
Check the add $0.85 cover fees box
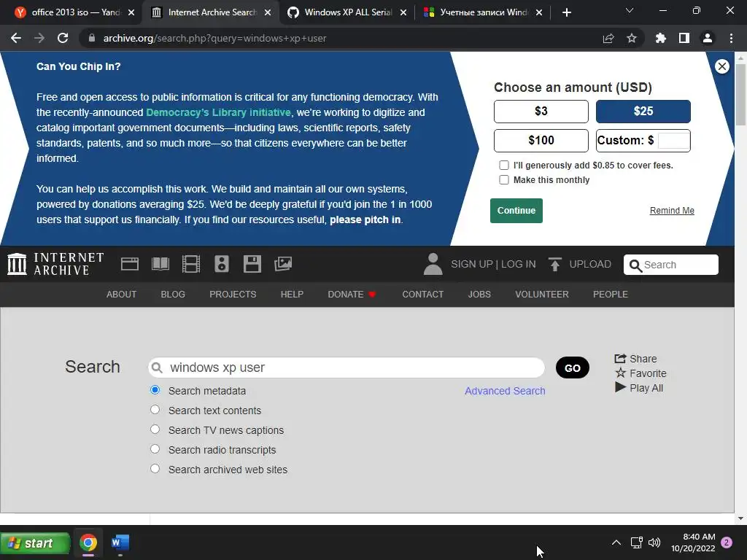point(503,166)
